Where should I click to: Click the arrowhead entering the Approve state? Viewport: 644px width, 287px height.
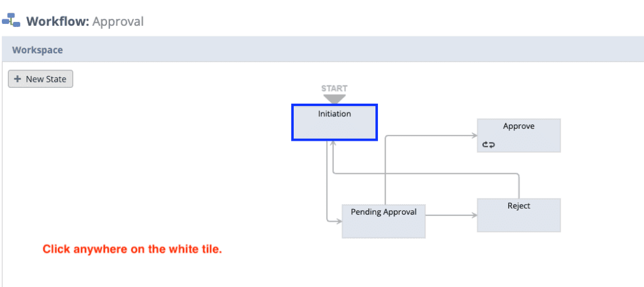click(474, 136)
